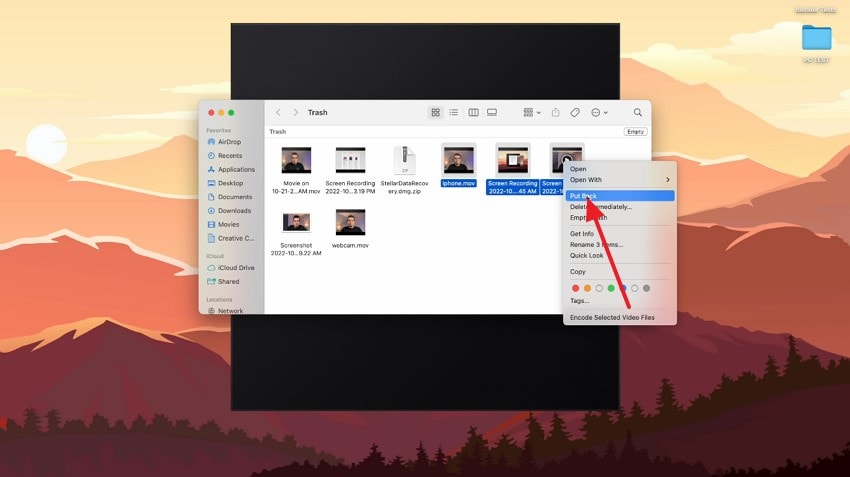The width and height of the screenshot is (850, 477).
Task: Switch to gallery view
Action: 492,112
